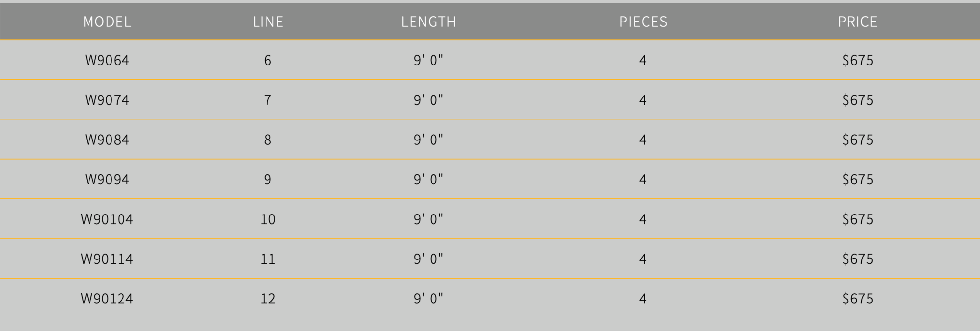Click the PRICE column header
The width and height of the screenshot is (980, 334).
(857, 22)
